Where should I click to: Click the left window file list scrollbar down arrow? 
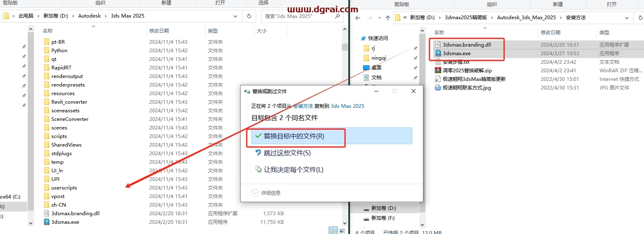pyautogui.click(x=345, y=223)
